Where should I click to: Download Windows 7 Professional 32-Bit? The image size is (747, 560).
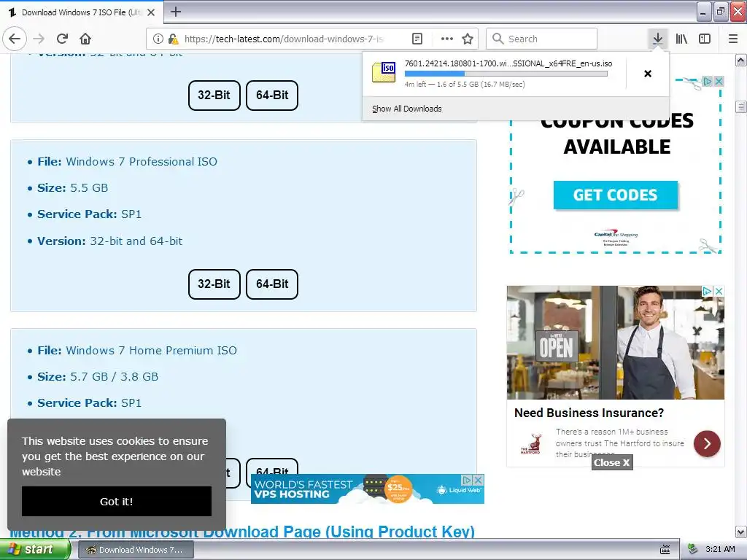(214, 284)
